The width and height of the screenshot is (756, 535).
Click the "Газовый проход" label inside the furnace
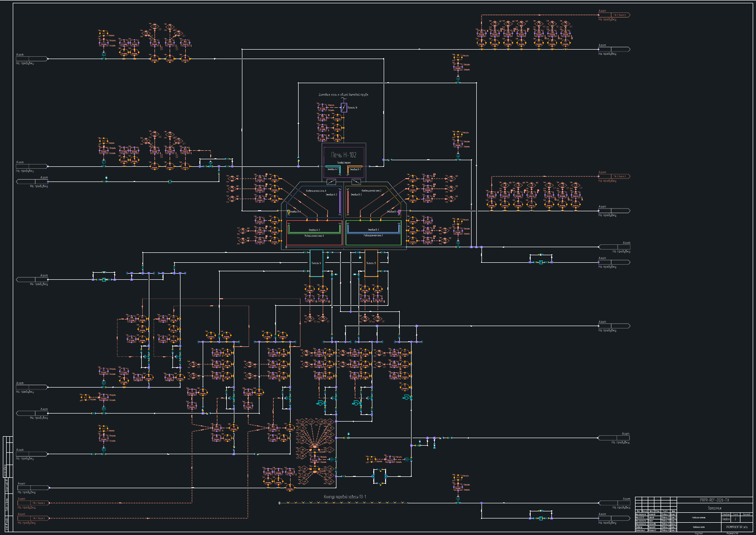tap(344, 163)
